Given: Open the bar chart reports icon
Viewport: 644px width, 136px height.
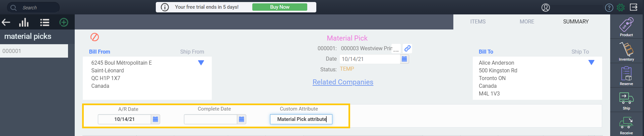Looking at the screenshot, I should 24,22.
